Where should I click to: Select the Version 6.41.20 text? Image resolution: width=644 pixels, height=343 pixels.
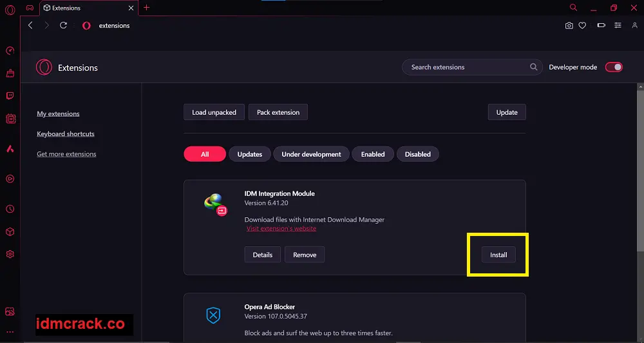pyautogui.click(x=266, y=203)
